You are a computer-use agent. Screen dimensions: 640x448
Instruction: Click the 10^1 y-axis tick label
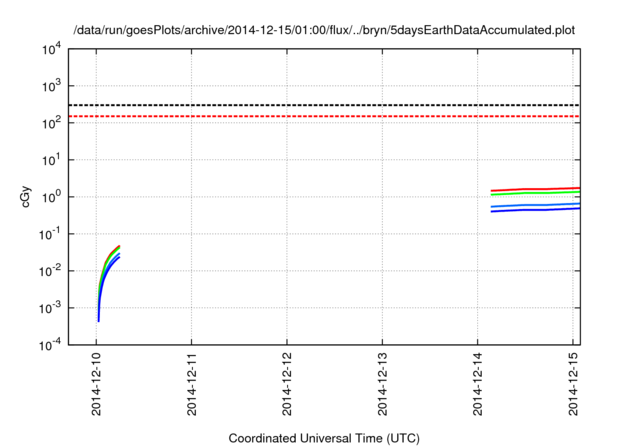pos(51,160)
